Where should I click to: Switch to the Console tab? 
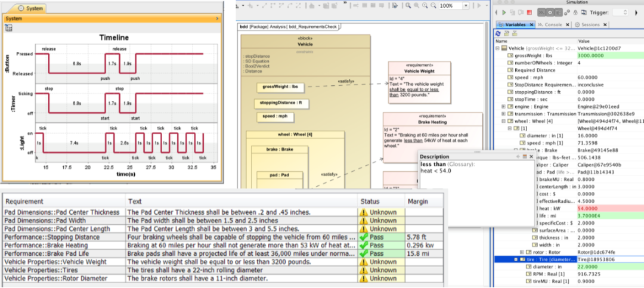point(553,24)
